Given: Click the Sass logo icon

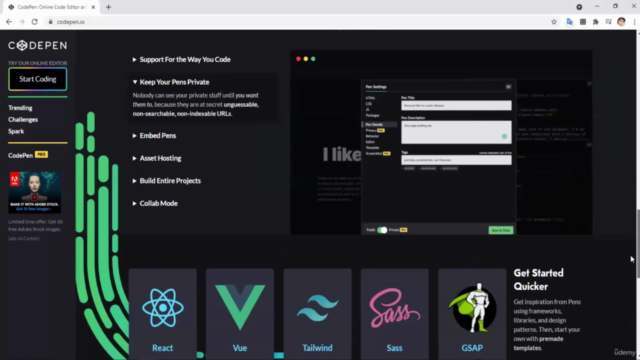Looking at the screenshot, I should click(394, 308).
